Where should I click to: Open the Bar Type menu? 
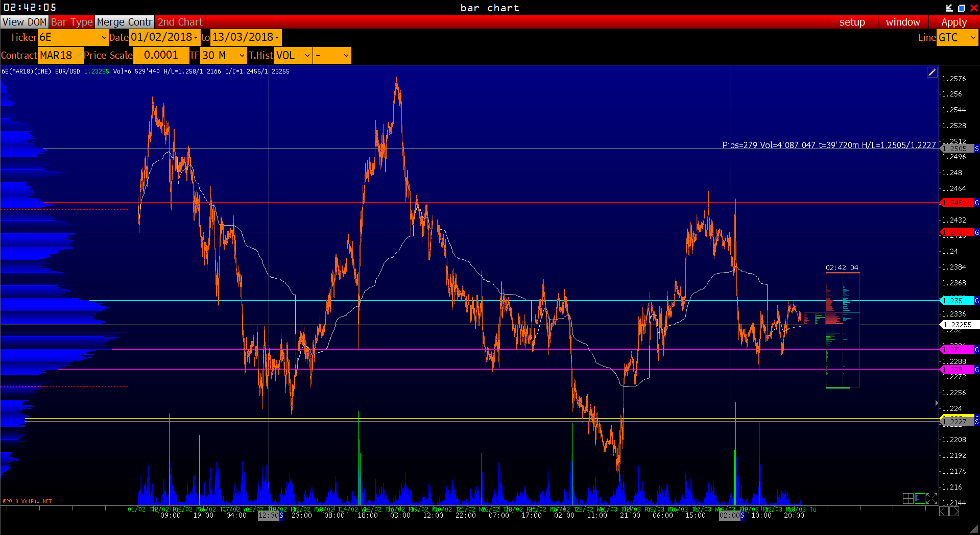pos(71,22)
